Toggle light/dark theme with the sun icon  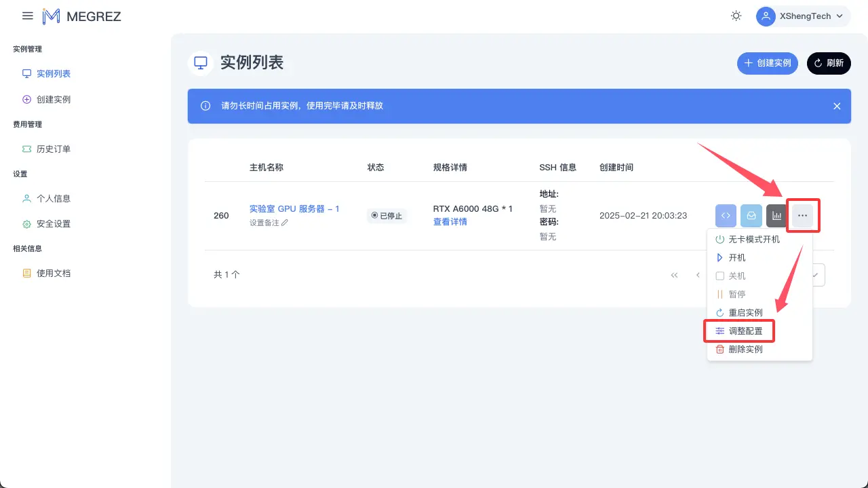pyautogui.click(x=736, y=16)
